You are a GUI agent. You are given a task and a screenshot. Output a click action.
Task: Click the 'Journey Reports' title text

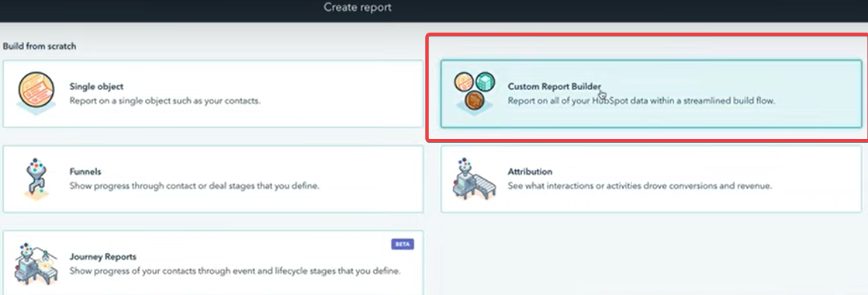coord(103,257)
